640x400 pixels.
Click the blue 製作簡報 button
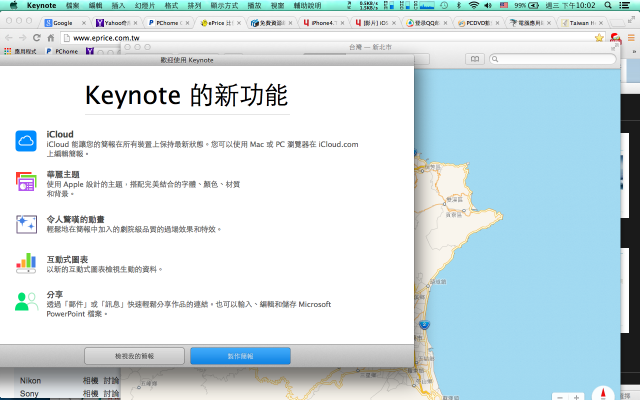point(240,356)
